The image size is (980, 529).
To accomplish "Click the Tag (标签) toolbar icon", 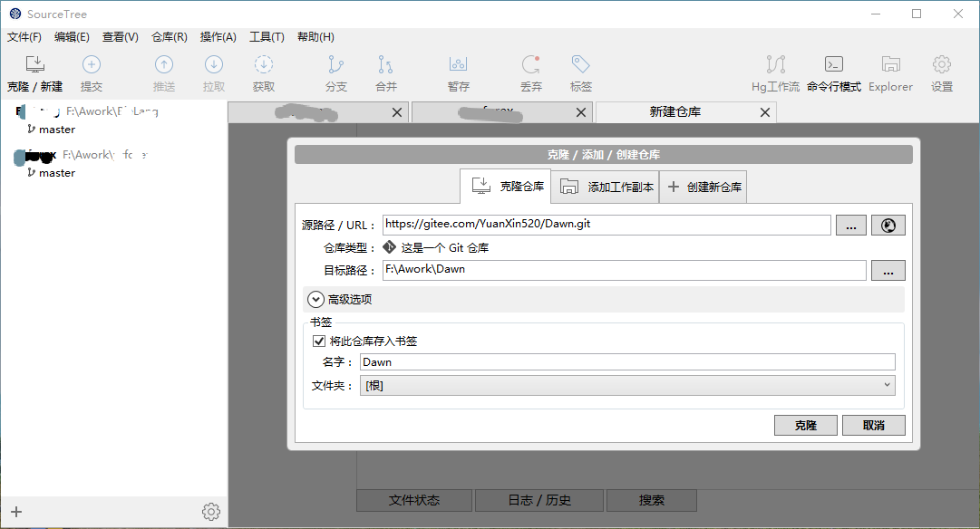I will tap(580, 64).
